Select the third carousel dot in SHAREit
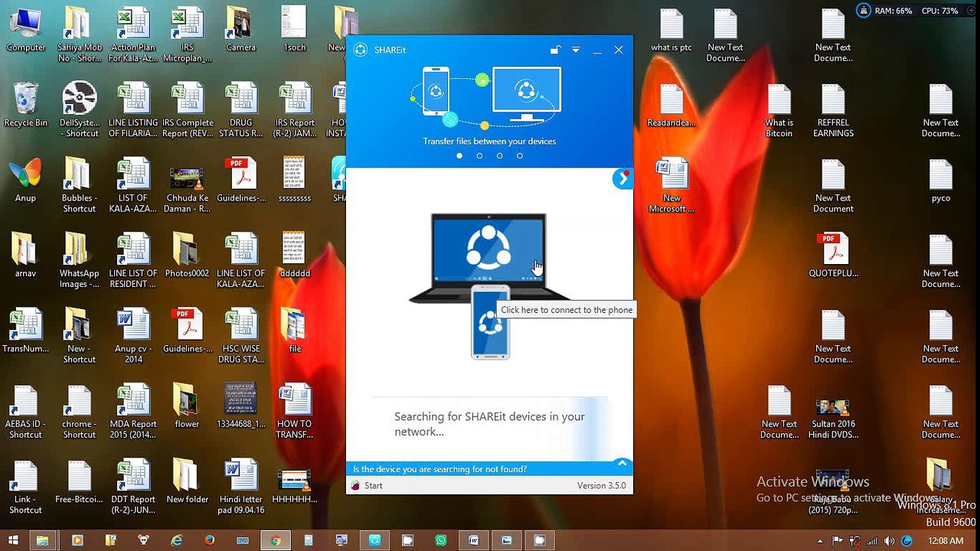 (499, 155)
